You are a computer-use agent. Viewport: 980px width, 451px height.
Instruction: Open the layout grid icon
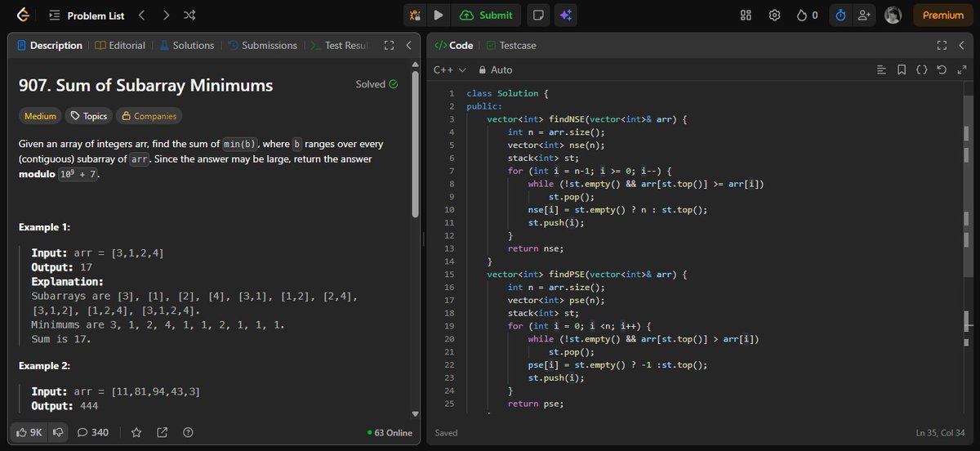[746, 15]
